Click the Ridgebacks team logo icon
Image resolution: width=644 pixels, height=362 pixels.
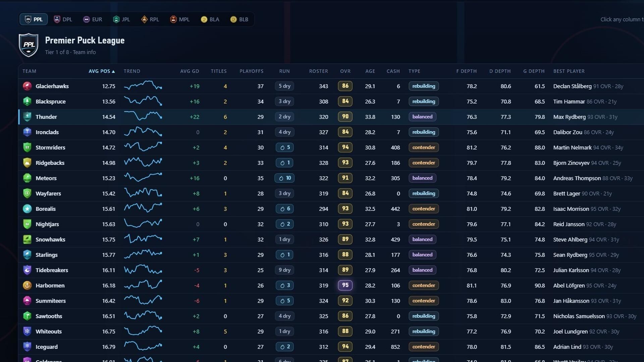[27, 163]
